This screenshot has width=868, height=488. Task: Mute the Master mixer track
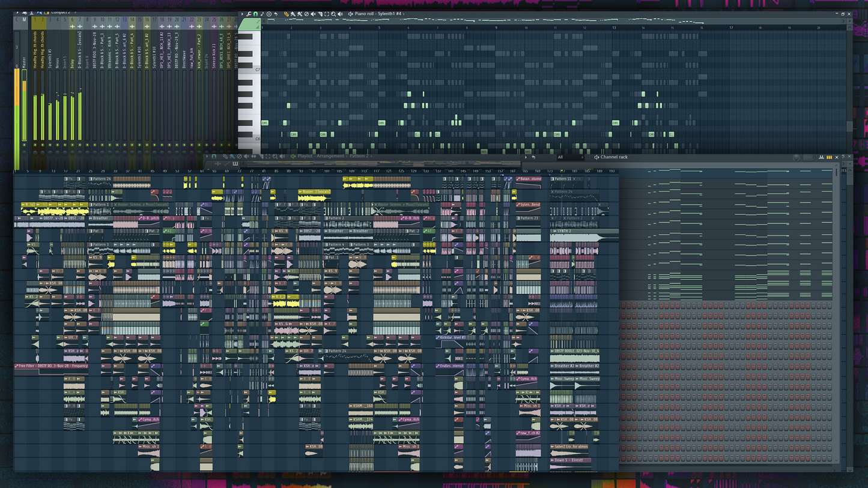click(24, 145)
